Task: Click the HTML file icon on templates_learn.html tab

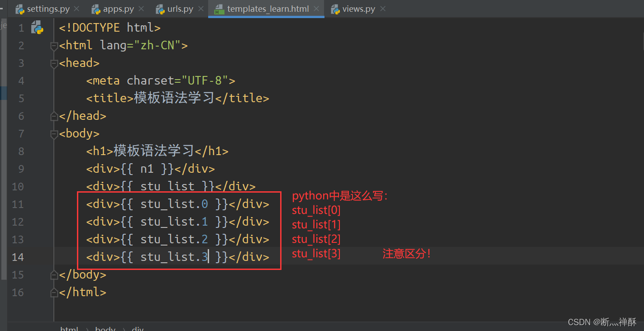Action: [219, 9]
